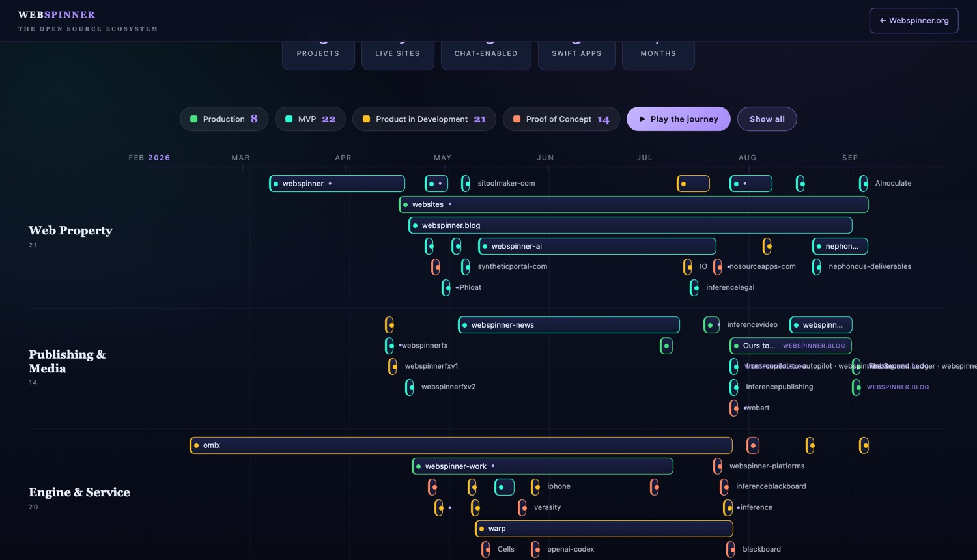The height and width of the screenshot is (560, 977).
Task: Open the openai-codex project marker
Action: click(x=535, y=550)
